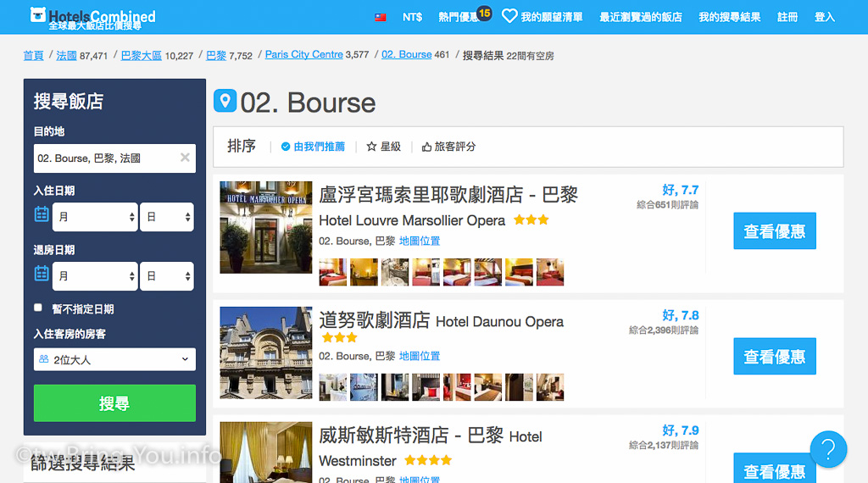
Task: Open the 巴黎 breadcrumb link
Action: pos(216,55)
